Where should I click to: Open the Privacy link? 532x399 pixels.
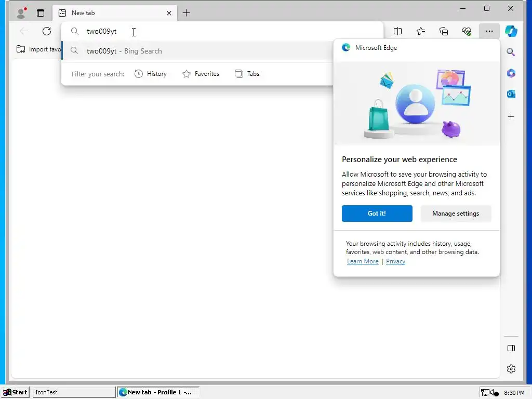[x=395, y=261]
